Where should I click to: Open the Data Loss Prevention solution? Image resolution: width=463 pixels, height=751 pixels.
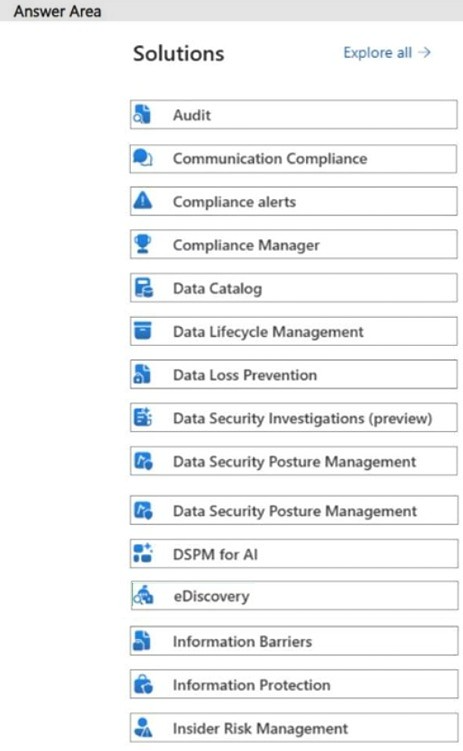294,375
